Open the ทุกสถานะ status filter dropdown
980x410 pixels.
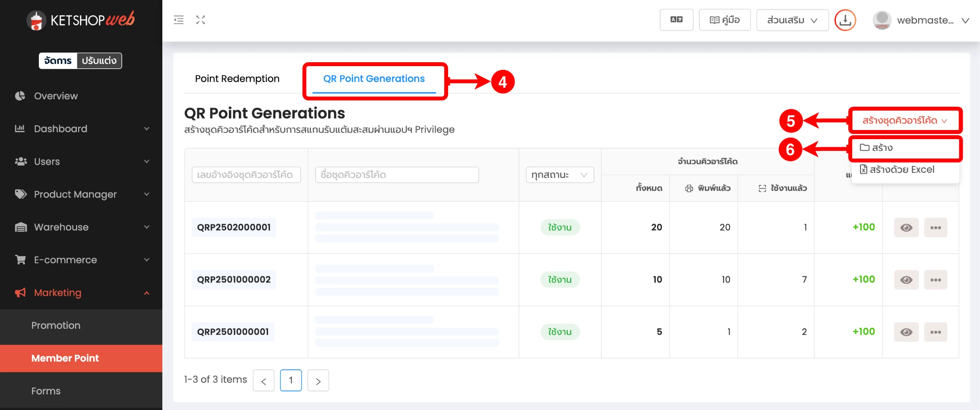[x=560, y=175]
